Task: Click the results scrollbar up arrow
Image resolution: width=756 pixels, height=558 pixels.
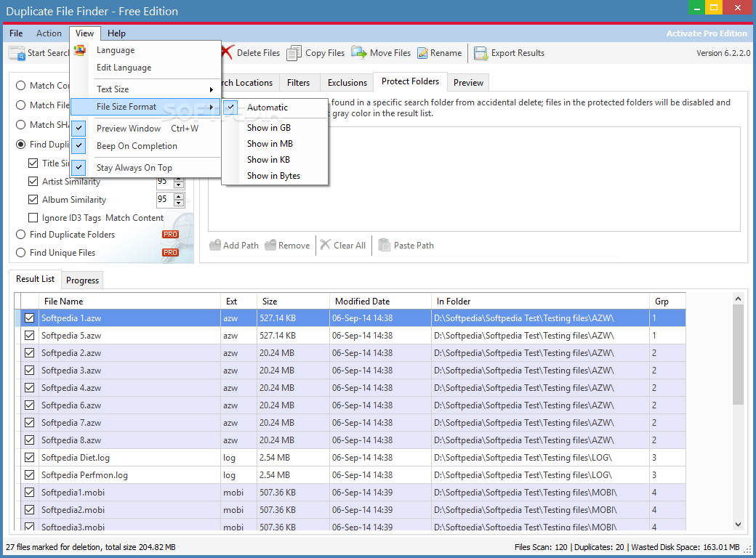Action: [x=738, y=299]
